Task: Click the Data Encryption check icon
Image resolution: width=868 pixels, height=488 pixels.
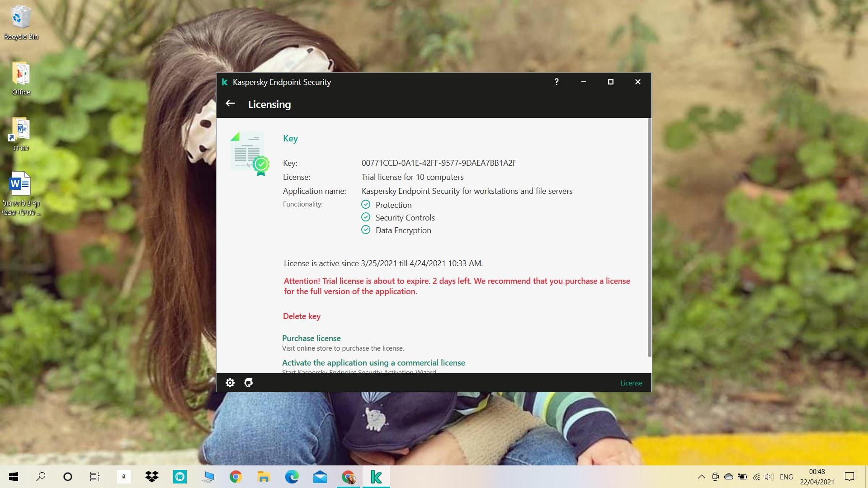Action: 366,230
